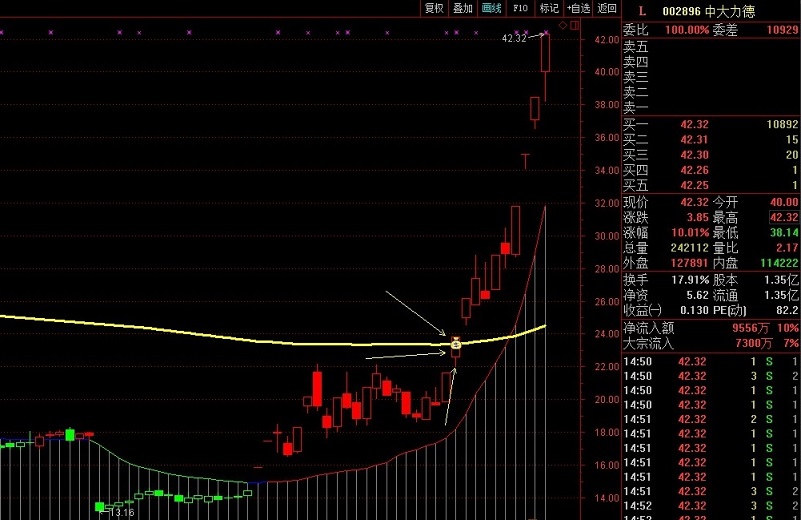
Task: Click the 换手 turnover value 17.91%
Action: coord(690,280)
